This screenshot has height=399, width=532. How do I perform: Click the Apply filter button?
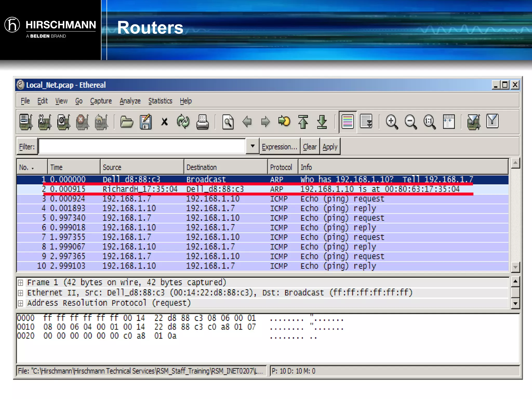[330, 147]
